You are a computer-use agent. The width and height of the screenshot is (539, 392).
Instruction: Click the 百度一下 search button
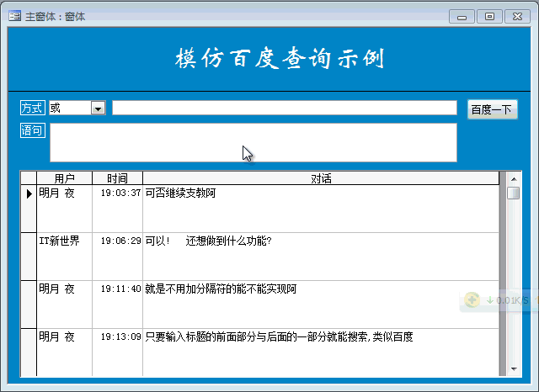pyautogui.click(x=492, y=109)
